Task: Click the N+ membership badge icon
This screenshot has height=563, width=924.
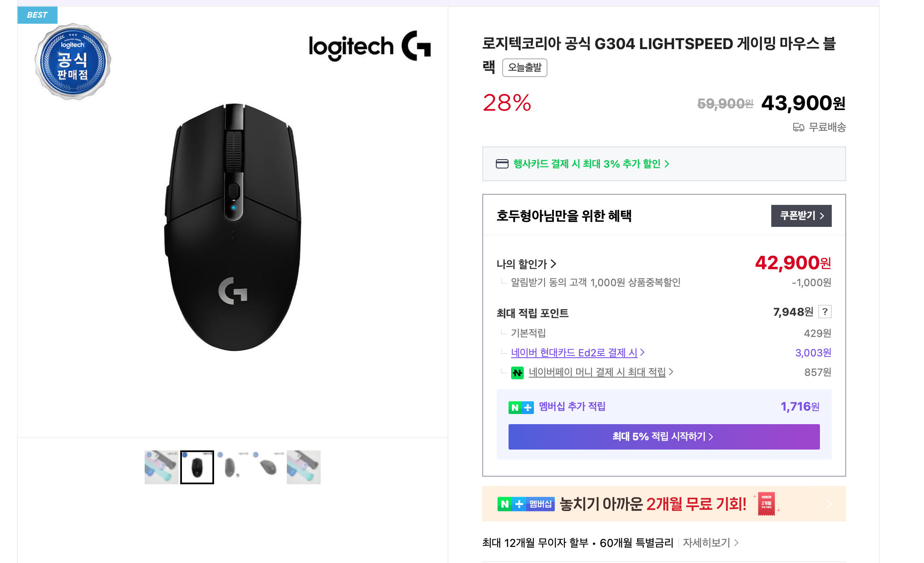Action: tap(521, 407)
